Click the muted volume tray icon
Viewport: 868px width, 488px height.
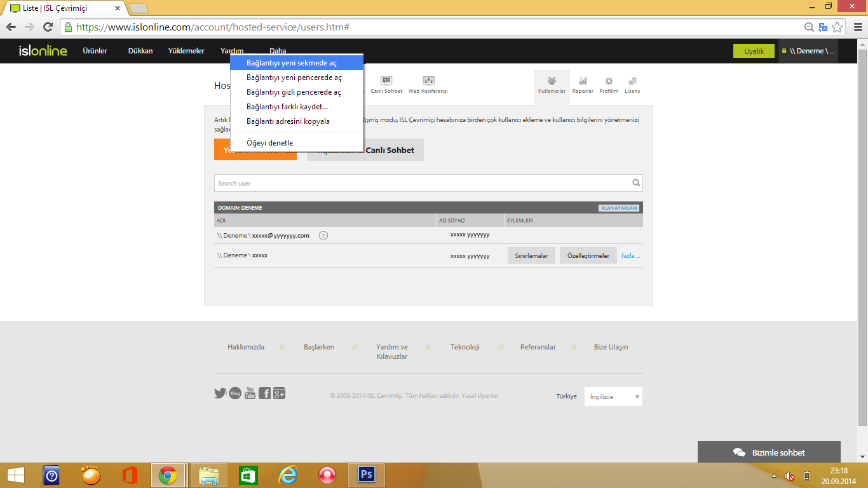(x=790, y=476)
